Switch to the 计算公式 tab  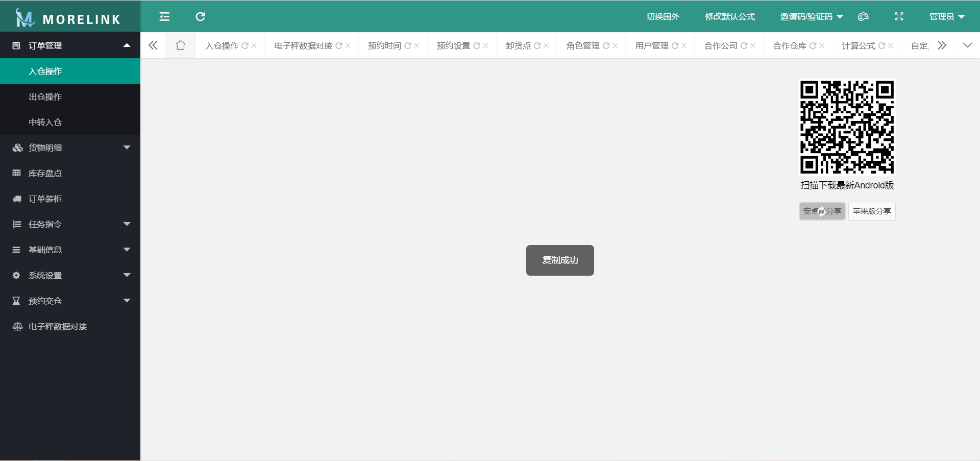tap(859, 46)
